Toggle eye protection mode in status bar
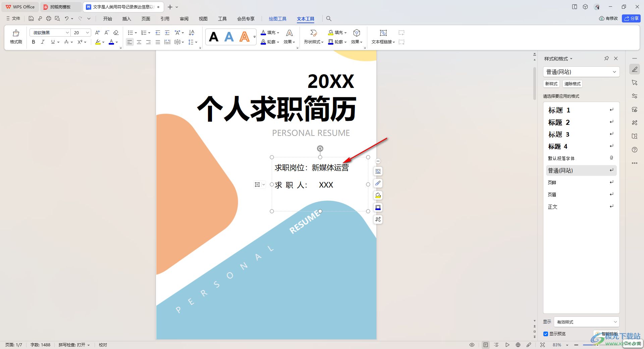 [x=472, y=345]
